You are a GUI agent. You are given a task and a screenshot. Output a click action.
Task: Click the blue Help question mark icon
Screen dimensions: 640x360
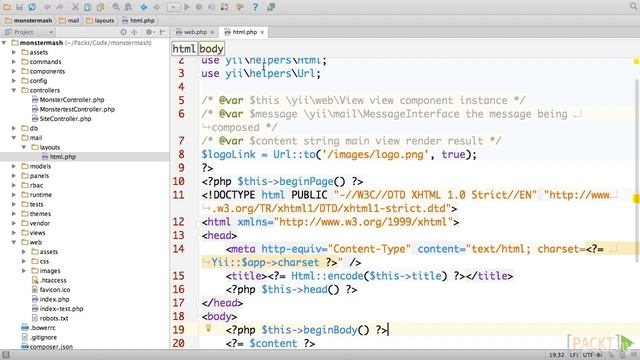point(255,7)
